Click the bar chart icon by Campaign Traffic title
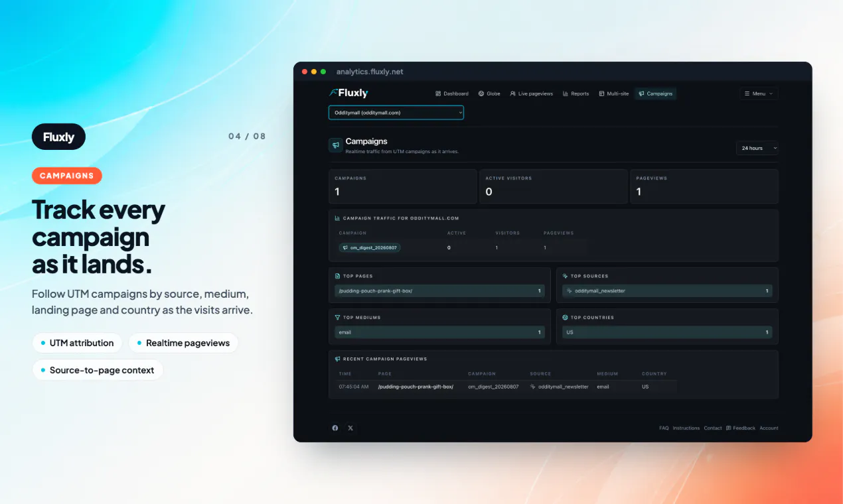Image resolution: width=843 pixels, height=504 pixels. point(337,218)
